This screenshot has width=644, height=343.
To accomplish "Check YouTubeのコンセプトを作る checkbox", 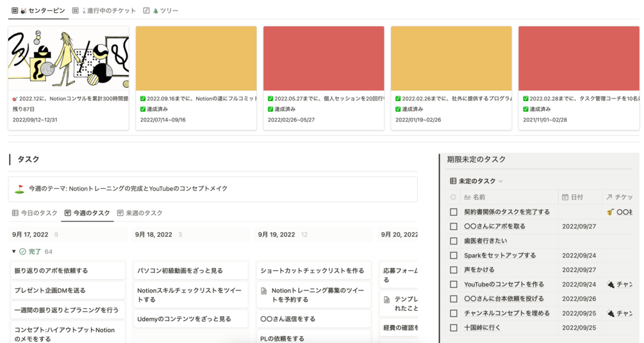I will pos(454,284).
